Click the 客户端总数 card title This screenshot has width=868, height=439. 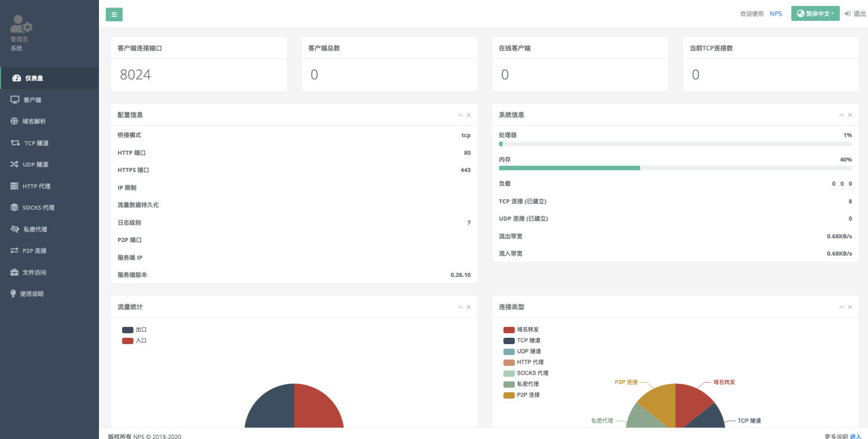pos(324,48)
